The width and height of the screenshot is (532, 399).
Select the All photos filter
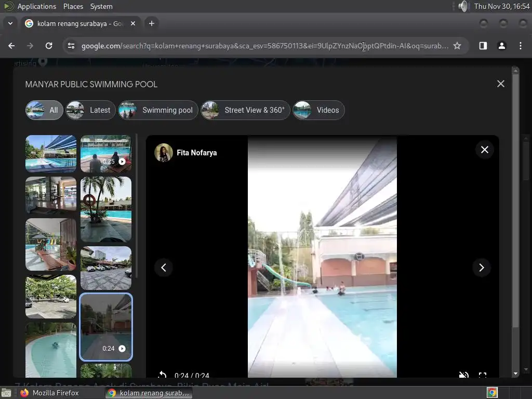coord(44,110)
